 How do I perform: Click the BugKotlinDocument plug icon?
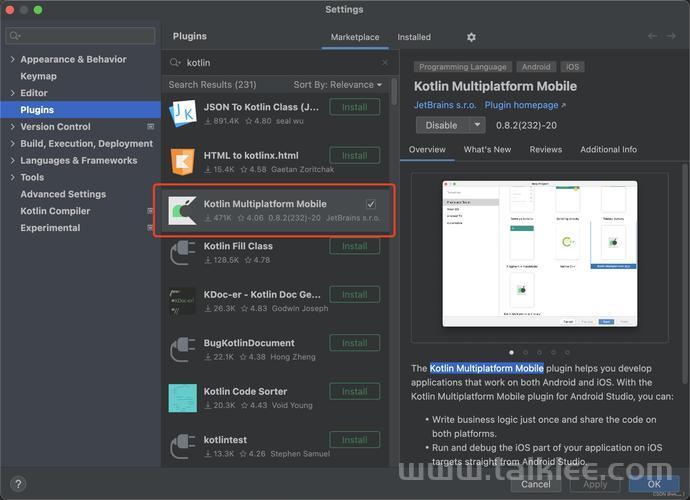point(183,349)
